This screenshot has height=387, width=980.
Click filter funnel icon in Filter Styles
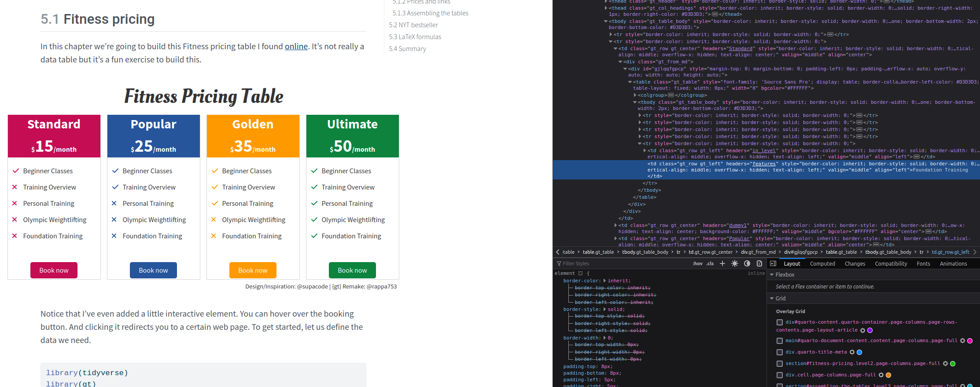pos(559,264)
